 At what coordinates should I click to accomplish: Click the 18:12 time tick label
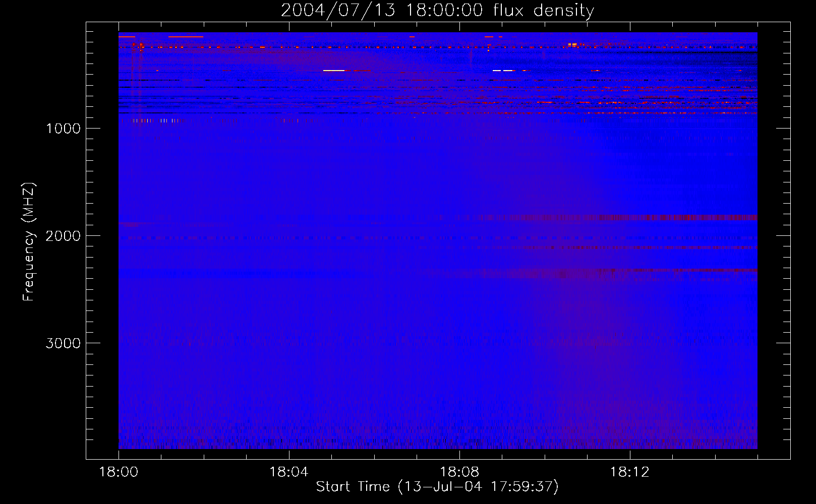pyautogui.click(x=630, y=472)
